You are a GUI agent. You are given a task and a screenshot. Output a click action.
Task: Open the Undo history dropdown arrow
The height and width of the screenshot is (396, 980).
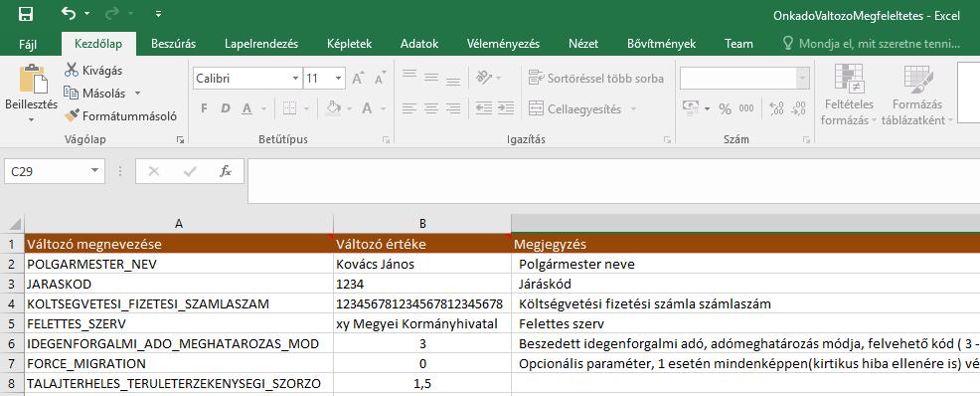[x=86, y=14]
